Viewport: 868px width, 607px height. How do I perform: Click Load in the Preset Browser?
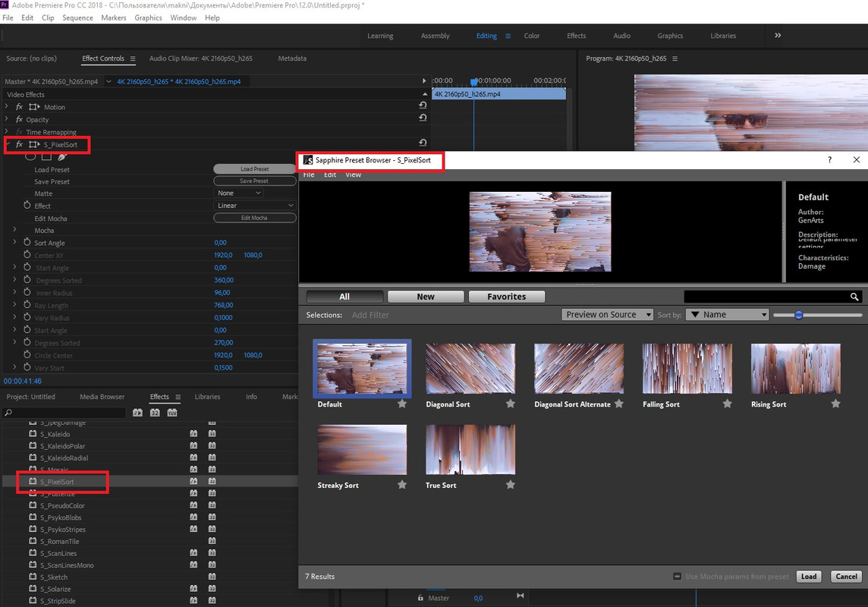[809, 577]
